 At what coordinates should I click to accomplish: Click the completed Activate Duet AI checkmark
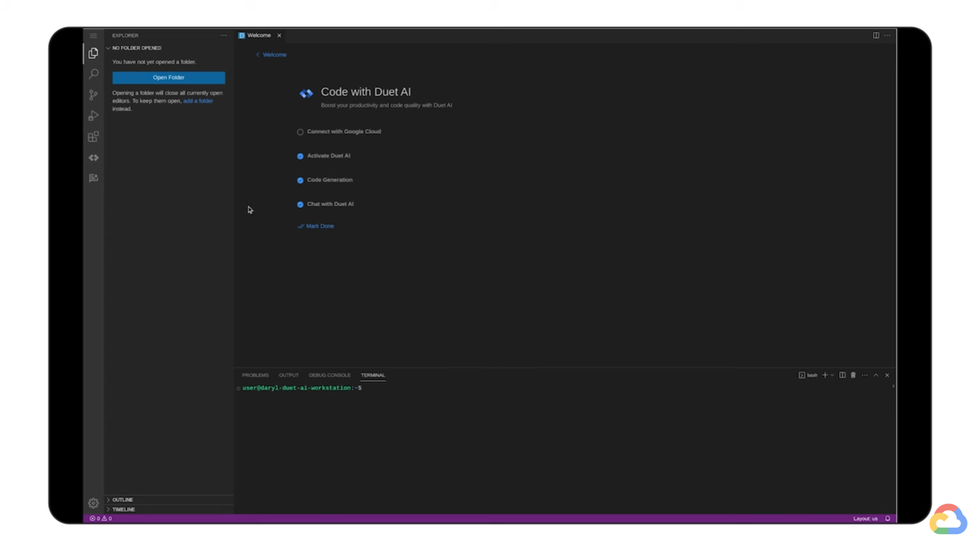pyautogui.click(x=300, y=156)
